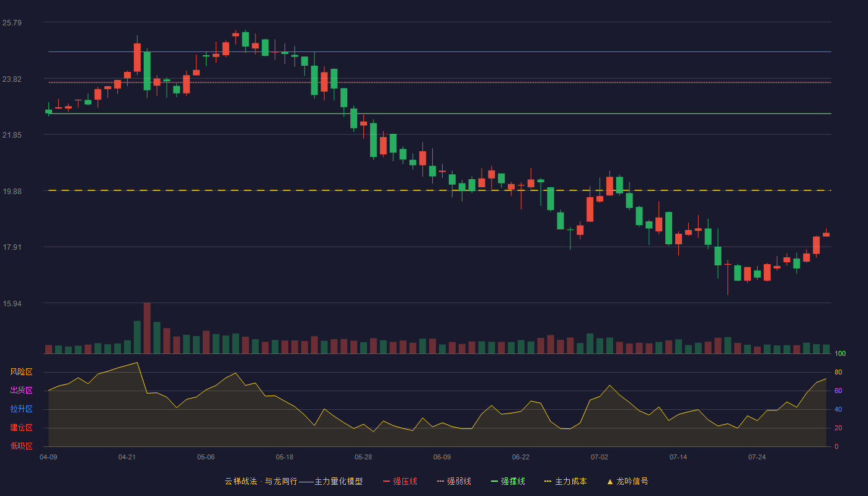The width and height of the screenshot is (868, 496).
Task: Click the 21.85 price axis label
Action: (12, 135)
